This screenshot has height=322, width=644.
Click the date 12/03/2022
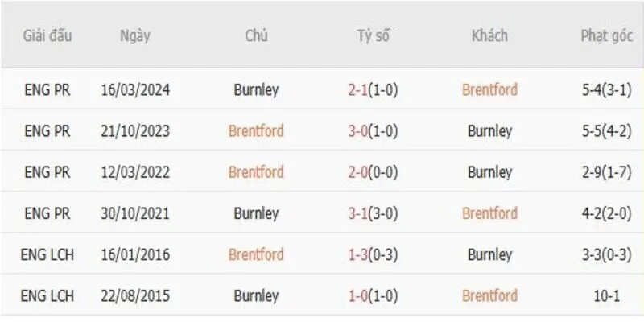click(x=134, y=172)
